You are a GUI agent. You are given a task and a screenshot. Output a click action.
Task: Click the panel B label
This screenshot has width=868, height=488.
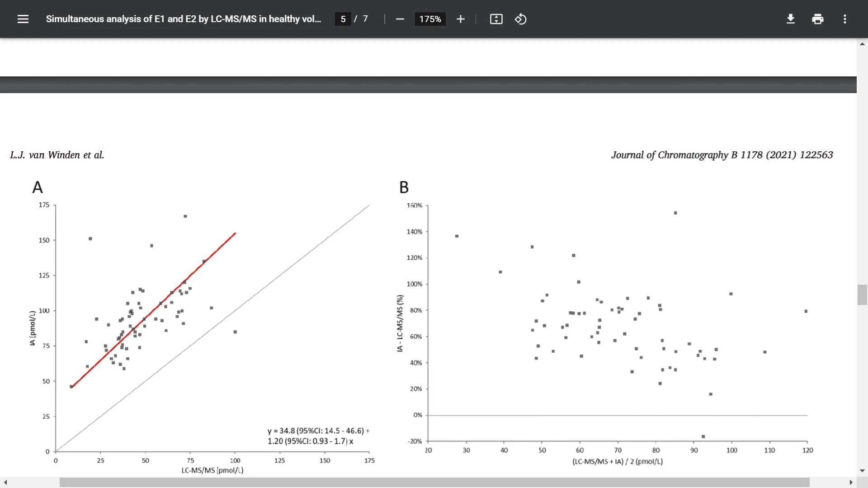point(404,187)
